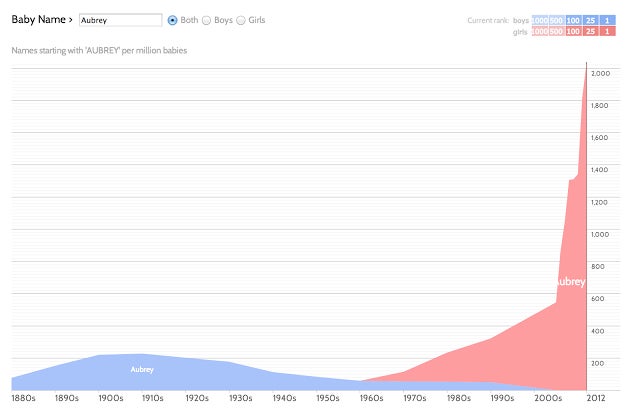Screen dimensions: 640x418
Task: Click the 2012 axis label
Action: [x=596, y=398]
